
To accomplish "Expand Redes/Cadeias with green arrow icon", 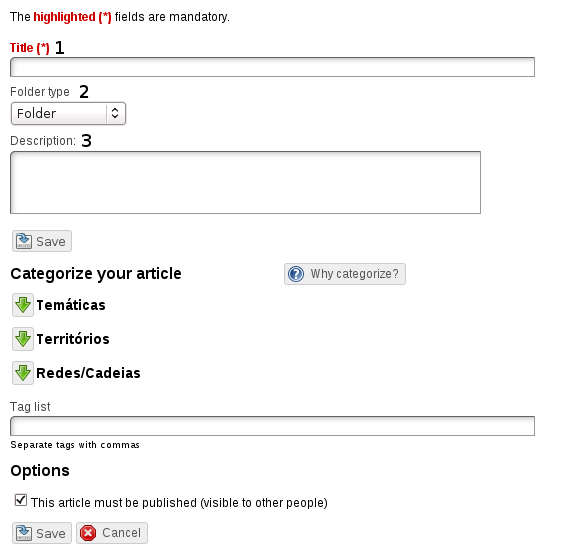I will click(23, 373).
